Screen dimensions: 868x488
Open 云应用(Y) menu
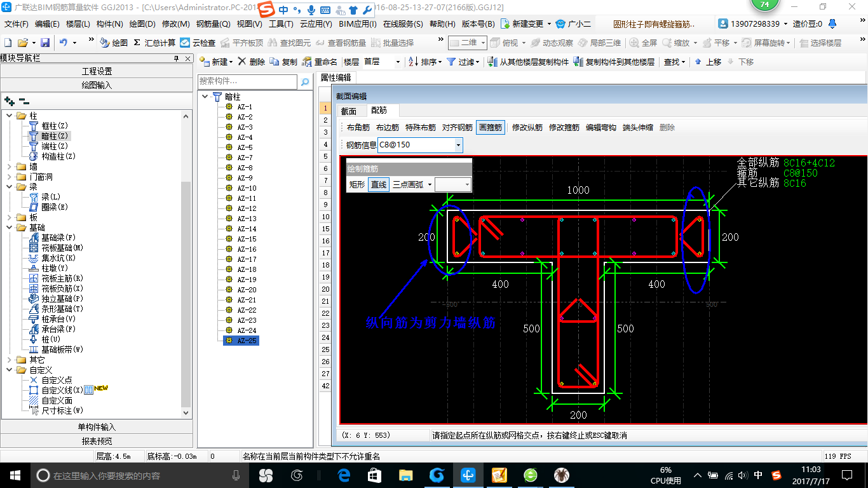(x=316, y=24)
